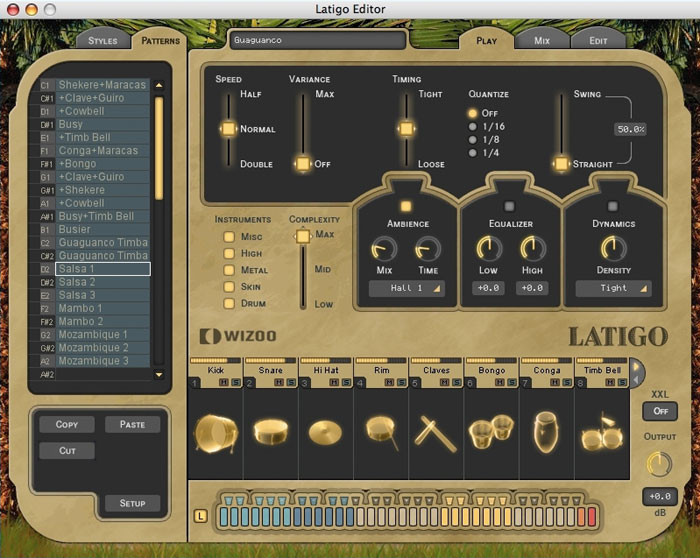Viewport: 700px width, 558px height.
Task: Select the Timb Bell instrument icon
Action: [601, 433]
